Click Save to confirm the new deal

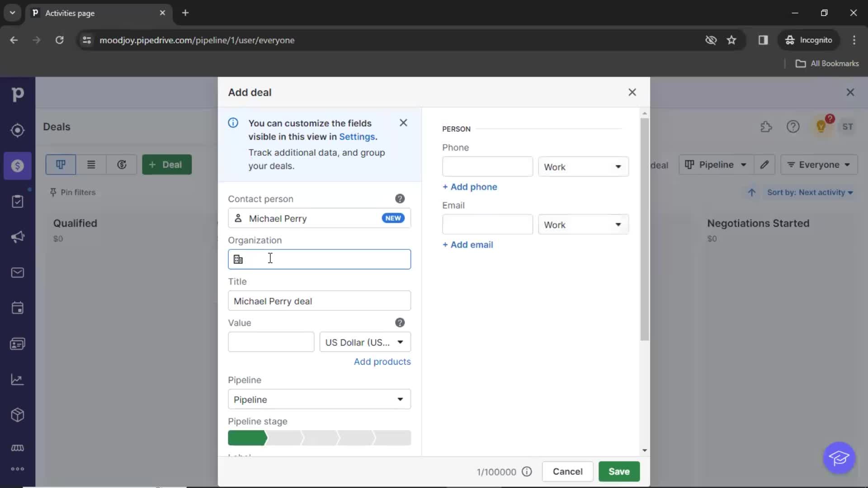point(619,471)
